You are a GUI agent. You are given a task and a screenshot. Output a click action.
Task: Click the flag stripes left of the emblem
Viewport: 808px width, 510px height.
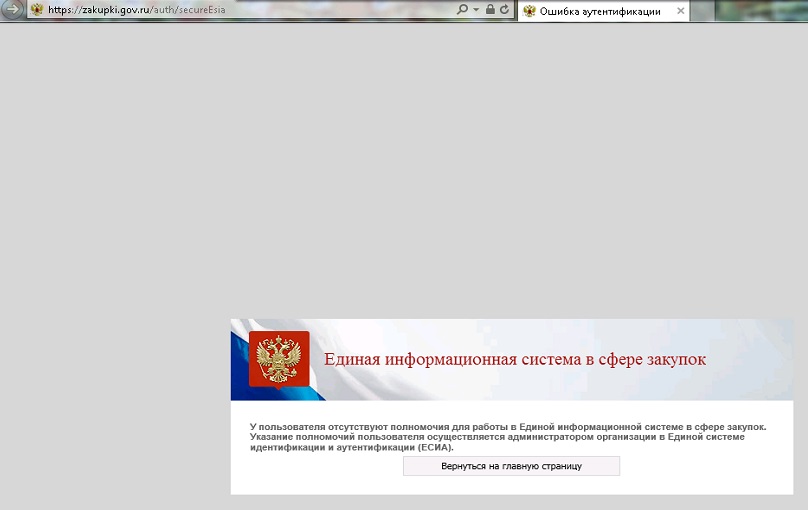[x=239, y=365]
